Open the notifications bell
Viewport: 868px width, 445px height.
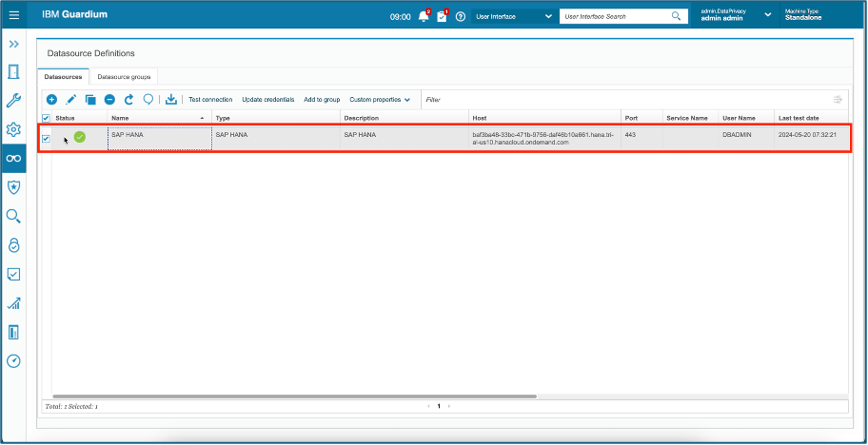pos(424,16)
